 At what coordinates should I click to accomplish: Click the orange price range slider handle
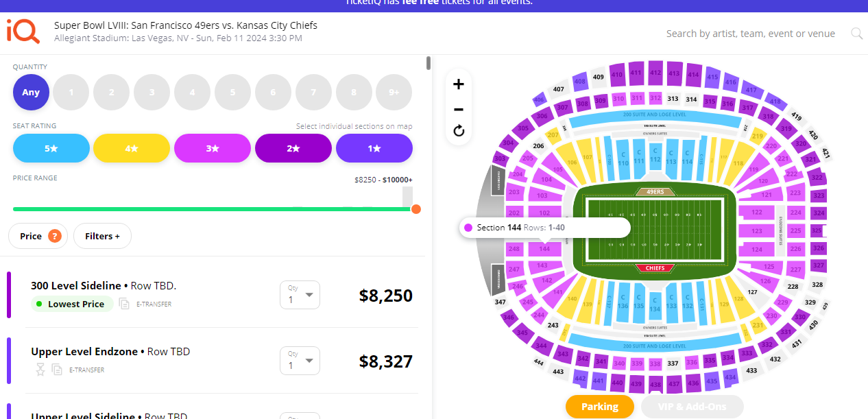click(415, 209)
